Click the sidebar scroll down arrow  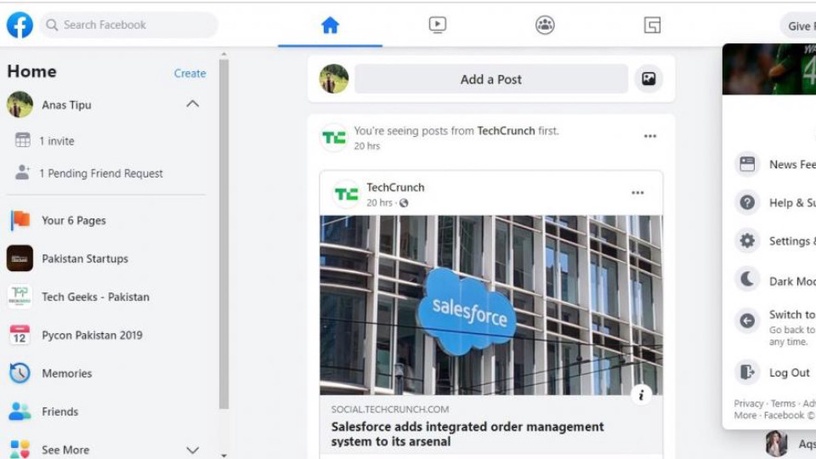224,455
